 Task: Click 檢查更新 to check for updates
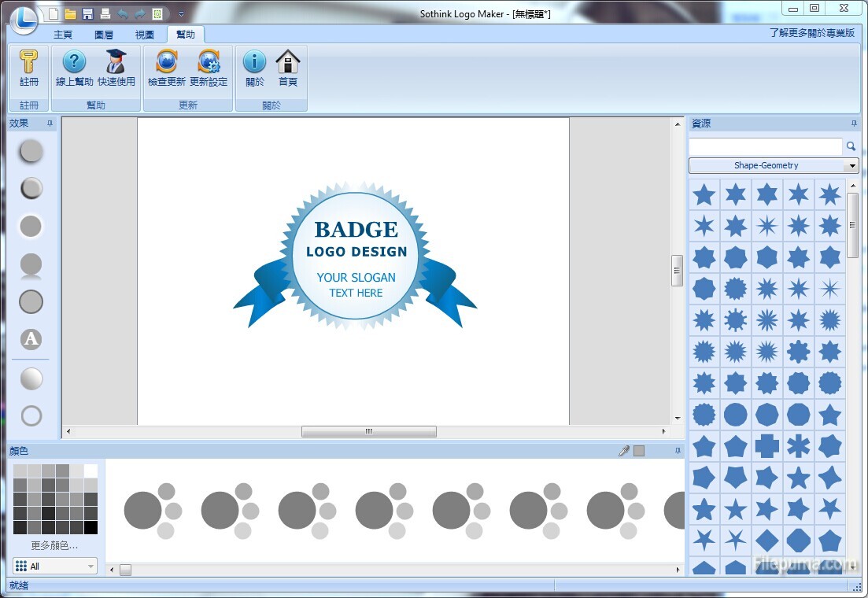[167, 63]
